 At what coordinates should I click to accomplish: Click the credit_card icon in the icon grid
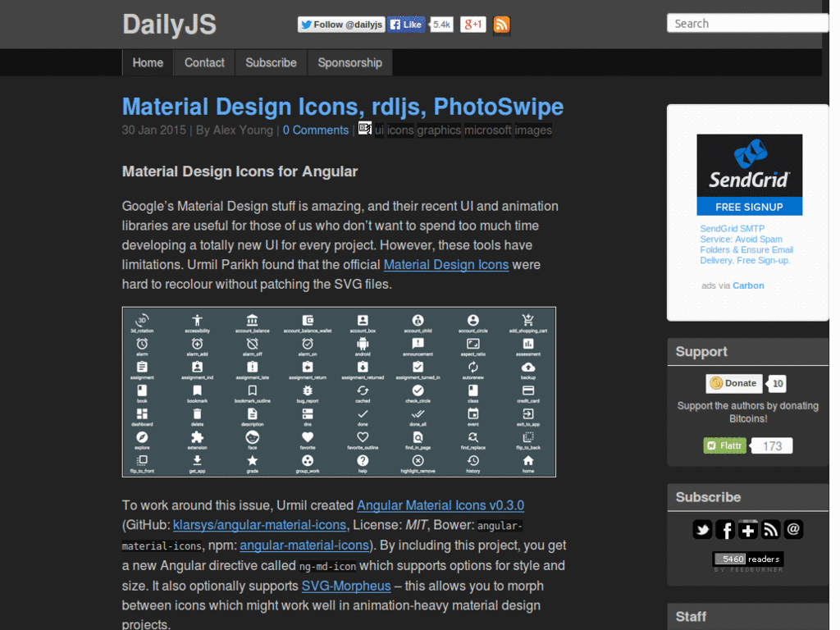click(x=528, y=390)
